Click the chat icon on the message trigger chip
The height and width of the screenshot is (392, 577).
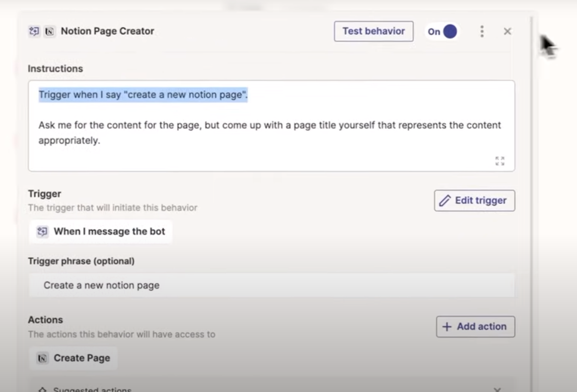(x=42, y=232)
